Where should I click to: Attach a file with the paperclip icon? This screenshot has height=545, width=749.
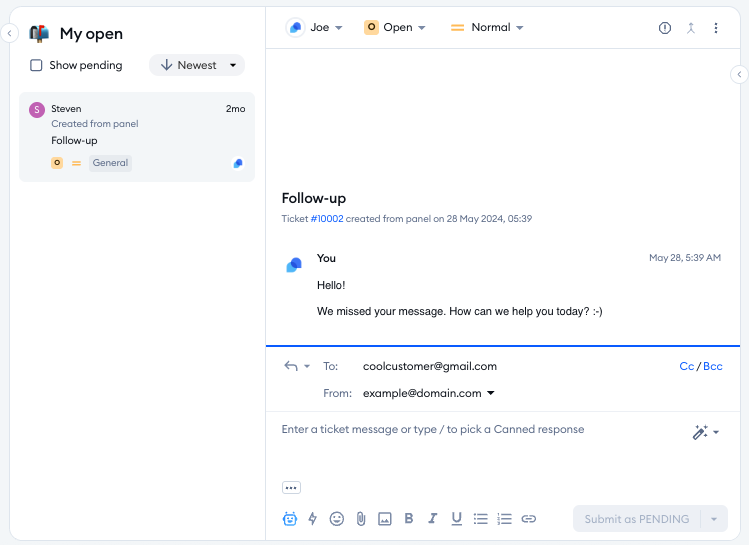pyautogui.click(x=360, y=519)
